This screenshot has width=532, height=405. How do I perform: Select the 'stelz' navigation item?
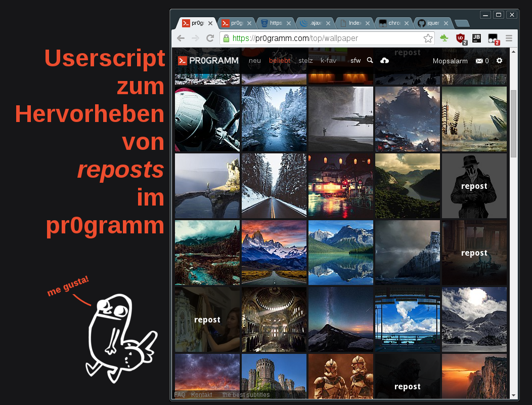coord(305,61)
